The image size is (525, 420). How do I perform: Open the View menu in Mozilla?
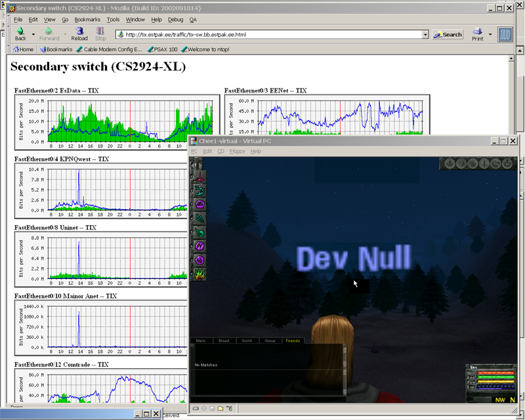[50, 20]
